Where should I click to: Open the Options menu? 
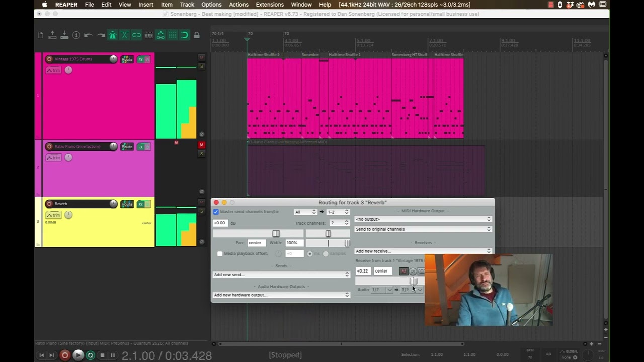tap(211, 5)
